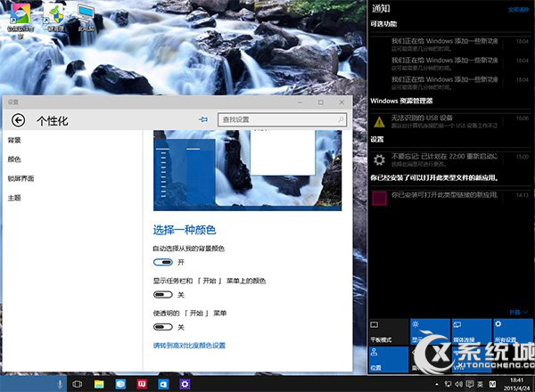Screen dimensions: 535x392
Task: Click the dark red app icon notification
Action: (x=379, y=198)
